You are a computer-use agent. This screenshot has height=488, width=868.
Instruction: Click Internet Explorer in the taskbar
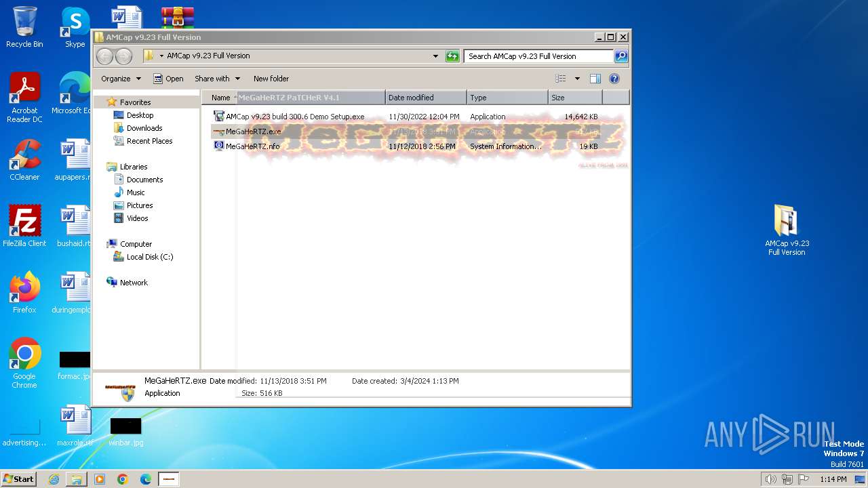(x=54, y=479)
